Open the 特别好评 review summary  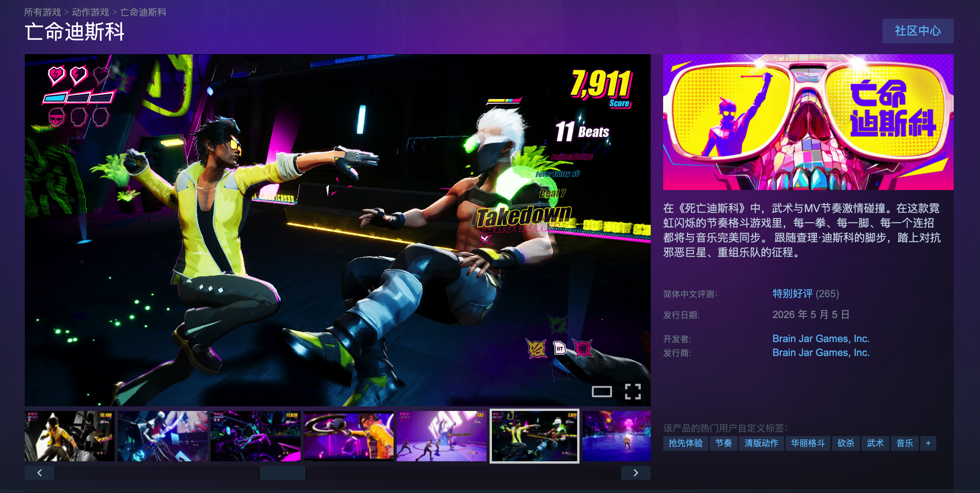click(x=793, y=294)
